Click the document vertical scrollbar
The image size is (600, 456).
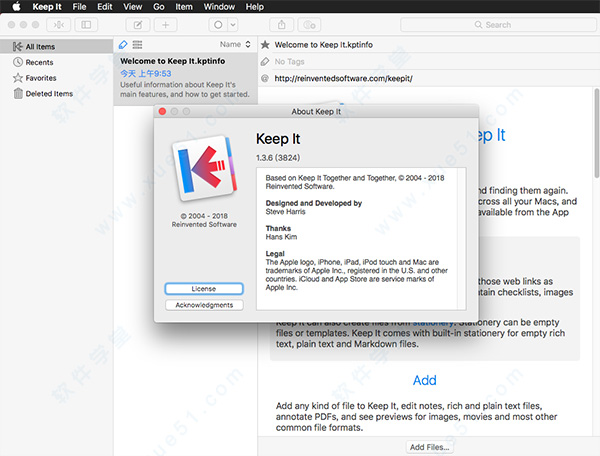[596, 133]
